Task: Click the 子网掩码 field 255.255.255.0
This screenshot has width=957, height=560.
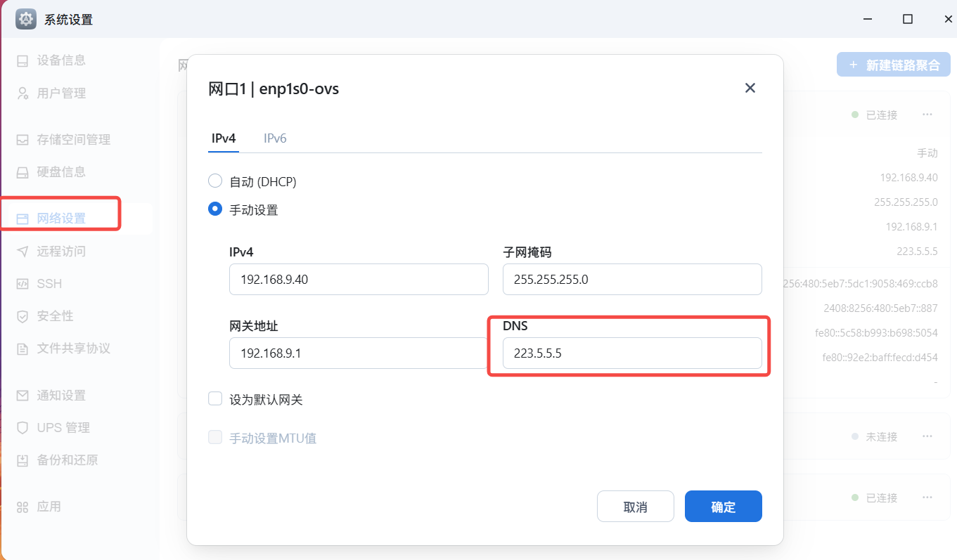Action: pos(632,279)
